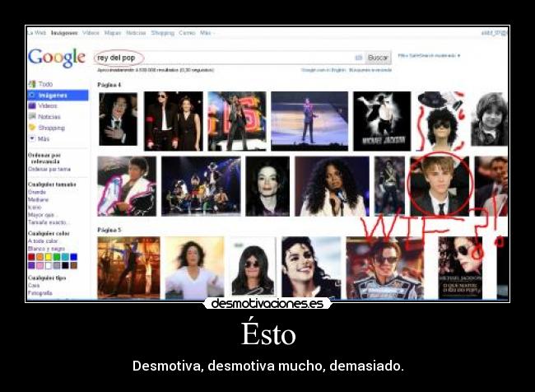The height and width of the screenshot is (392, 535).
Task: Select La Web in the top navigation
Action: tap(36, 33)
